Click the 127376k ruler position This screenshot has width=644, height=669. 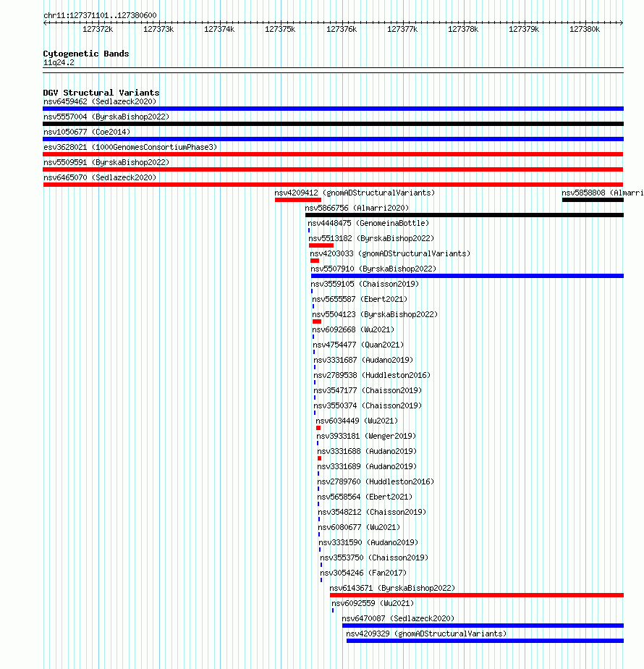pyautogui.click(x=342, y=30)
